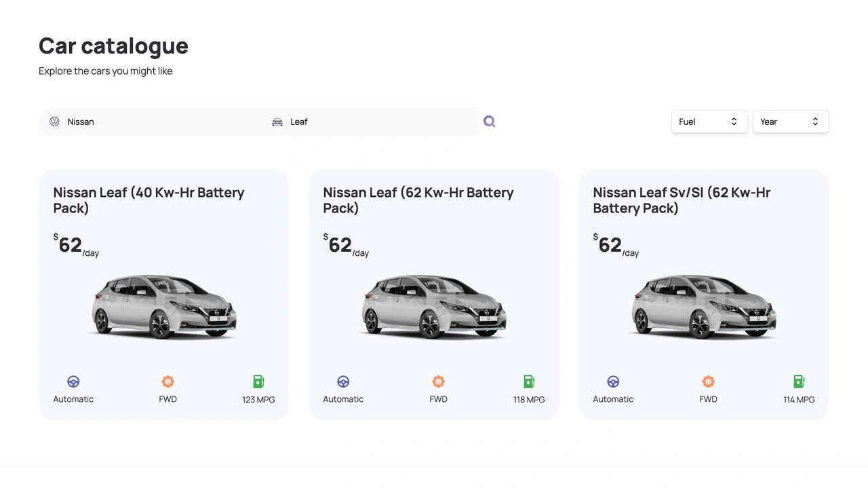Click steering wheel icon on 40 Kw-Hr Leaf card
This screenshot has height=488, width=868.
(73, 381)
